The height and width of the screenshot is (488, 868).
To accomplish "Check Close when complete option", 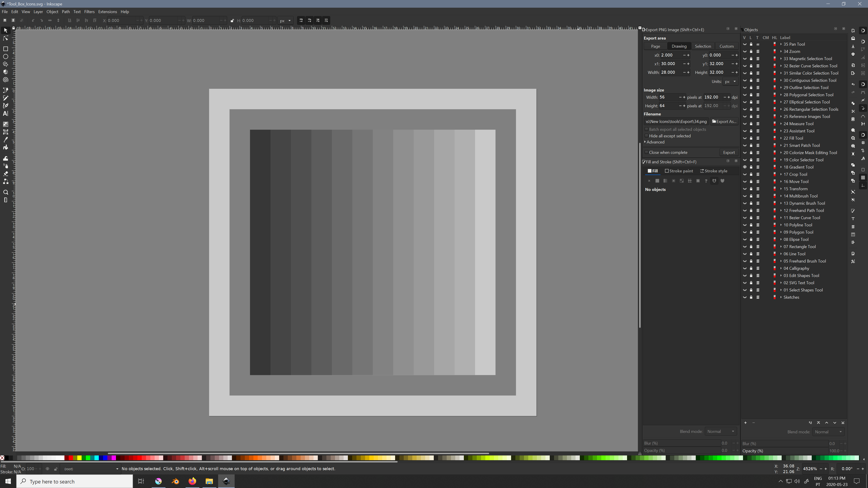I will (646, 152).
